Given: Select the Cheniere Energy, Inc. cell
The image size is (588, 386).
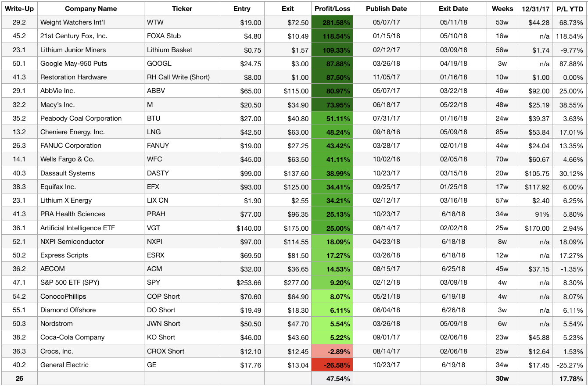Looking at the screenshot, I should tap(91, 132).
